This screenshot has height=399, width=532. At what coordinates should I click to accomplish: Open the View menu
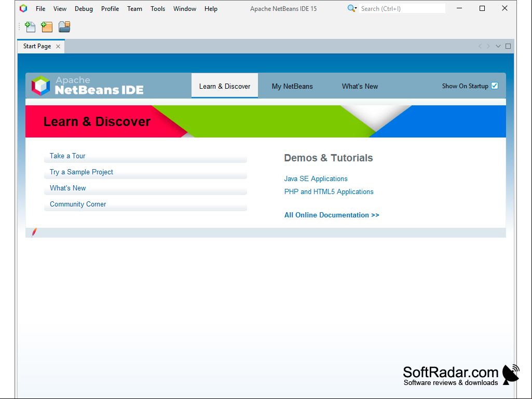[60, 9]
